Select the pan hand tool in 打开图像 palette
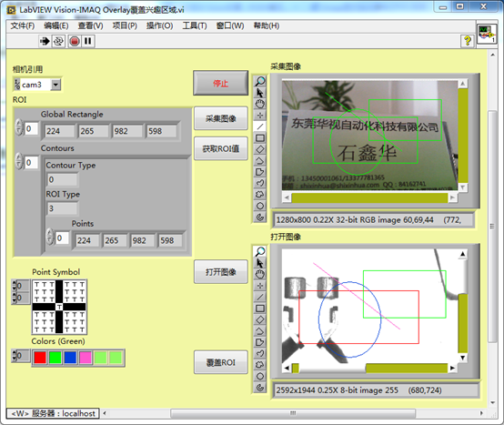The image size is (504, 425). click(260, 274)
